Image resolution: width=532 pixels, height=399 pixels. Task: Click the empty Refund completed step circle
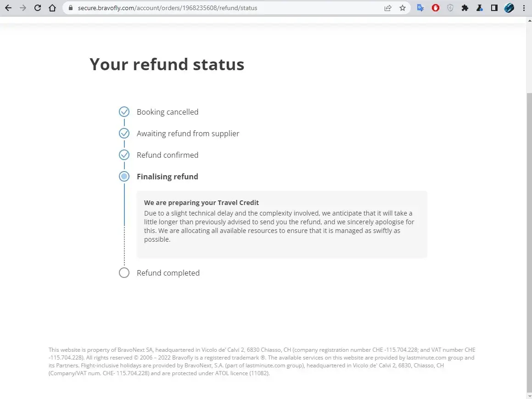pyautogui.click(x=124, y=273)
